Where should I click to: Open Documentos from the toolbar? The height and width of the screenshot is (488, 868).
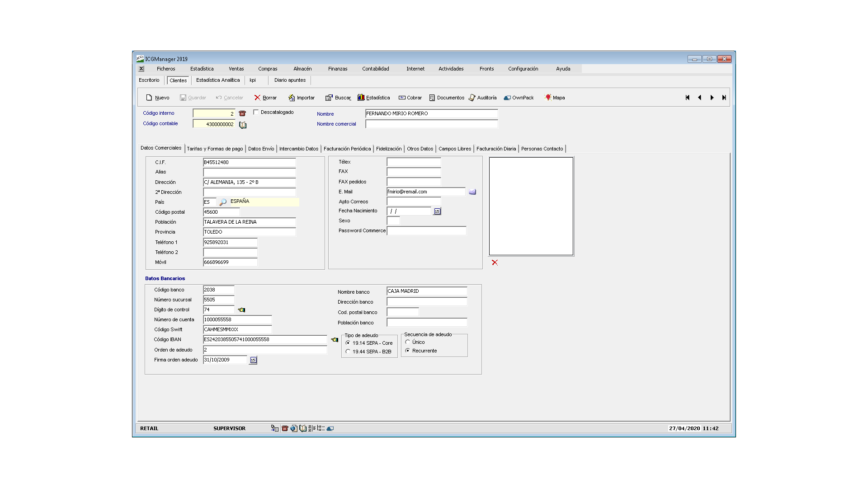point(447,98)
